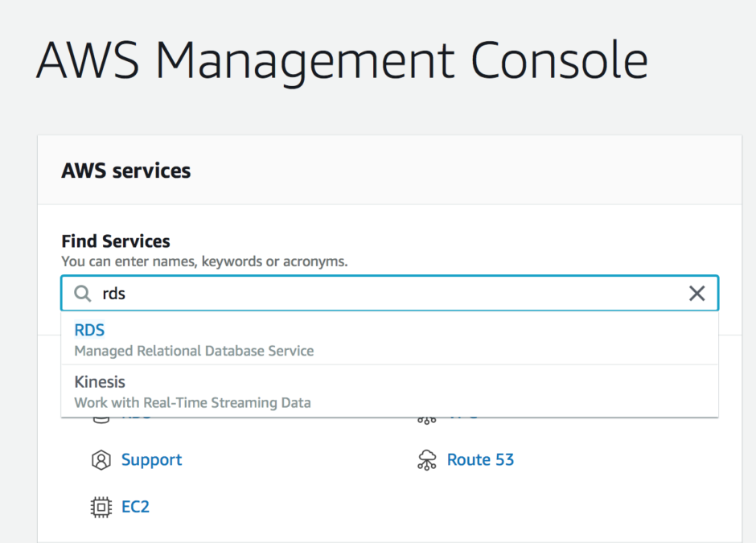Open the Support service link
The height and width of the screenshot is (543, 756).
coord(151,459)
